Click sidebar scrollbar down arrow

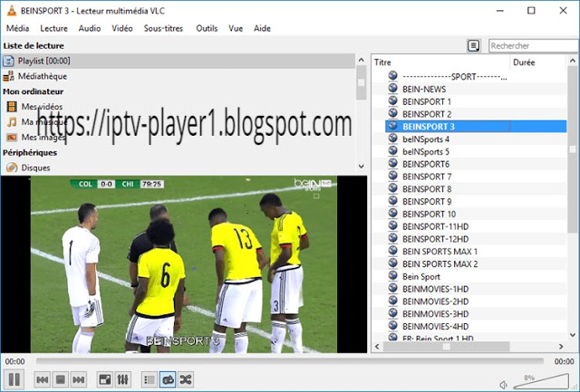coord(362,167)
